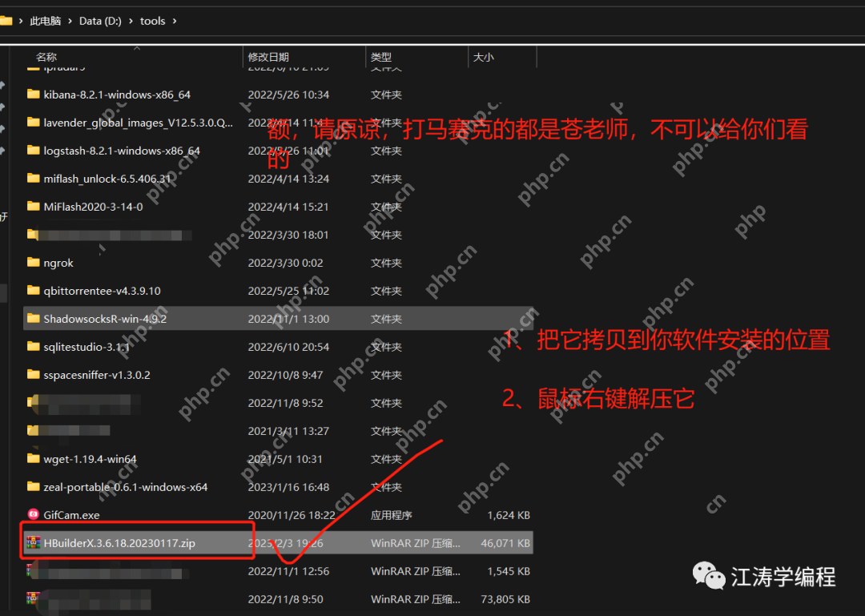Click the MiFlash2020-3-14-0 folder icon
The image size is (865, 616).
[33, 207]
